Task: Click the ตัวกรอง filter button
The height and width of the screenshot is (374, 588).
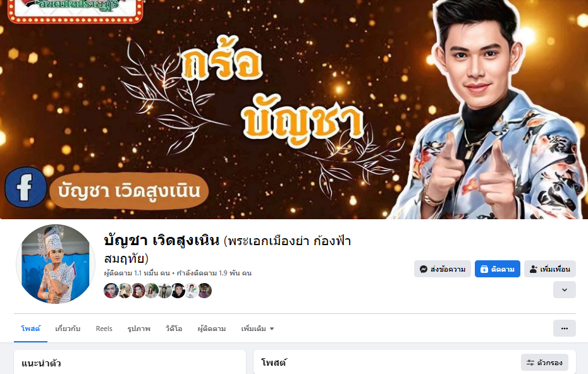Action: (544, 363)
